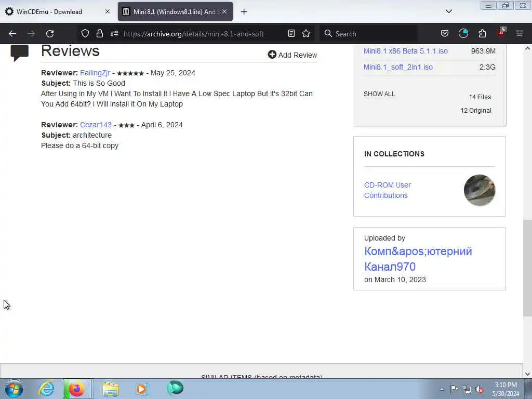Expand the list all tabs chevron
Viewport: 532px width, 399px height.
point(448,11)
